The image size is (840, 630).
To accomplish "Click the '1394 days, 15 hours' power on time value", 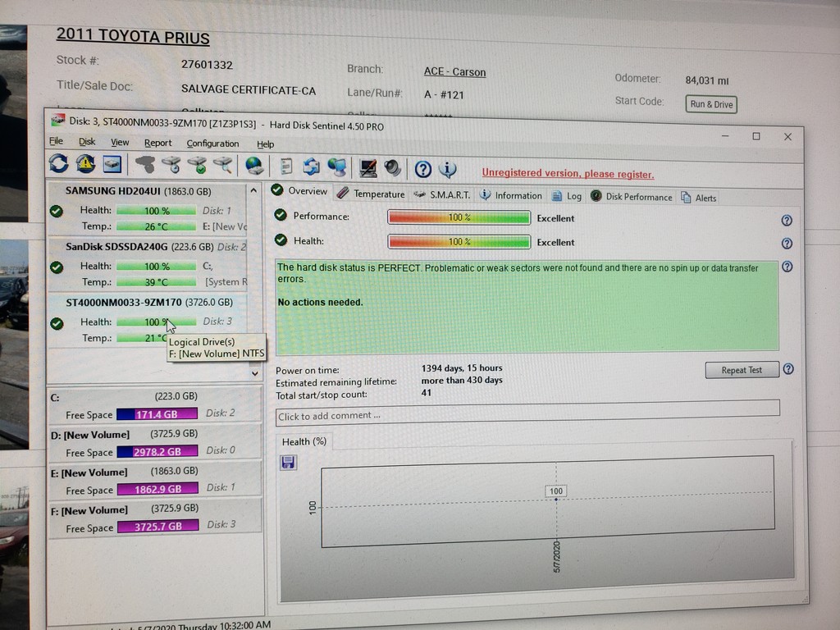I will click(462, 368).
